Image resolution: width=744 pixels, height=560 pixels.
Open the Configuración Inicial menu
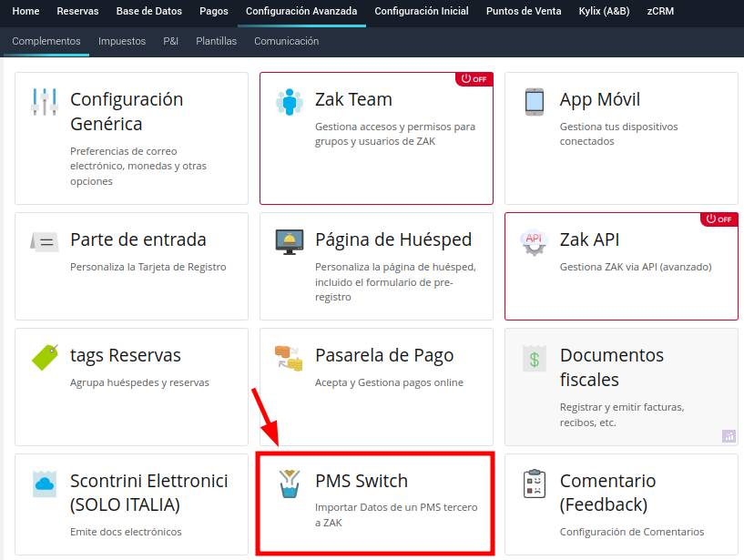pos(422,11)
